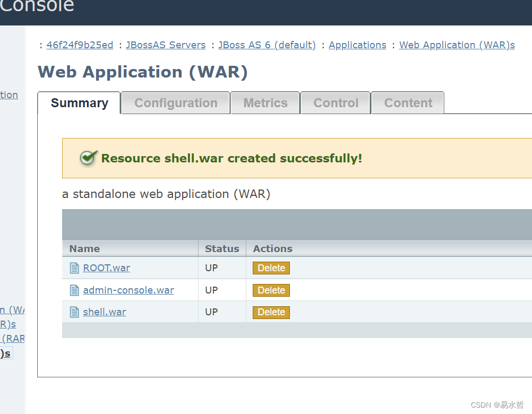The image size is (532, 414).
Task: Open Web Application (WAR)s breadcrumb link
Action: pos(457,45)
